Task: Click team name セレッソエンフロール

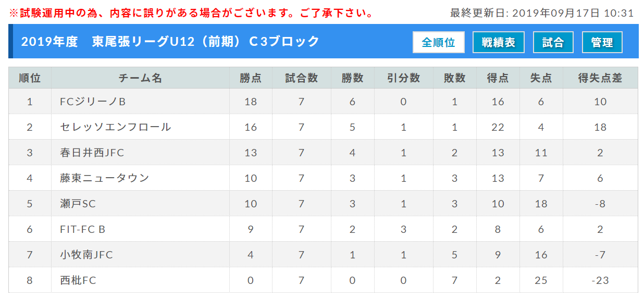Action: coord(115,127)
